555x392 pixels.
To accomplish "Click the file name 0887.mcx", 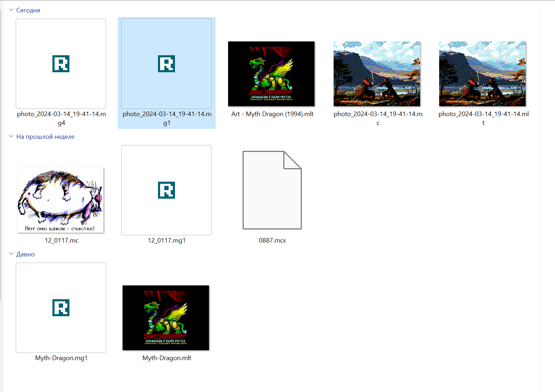I will pyautogui.click(x=272, y=240).
